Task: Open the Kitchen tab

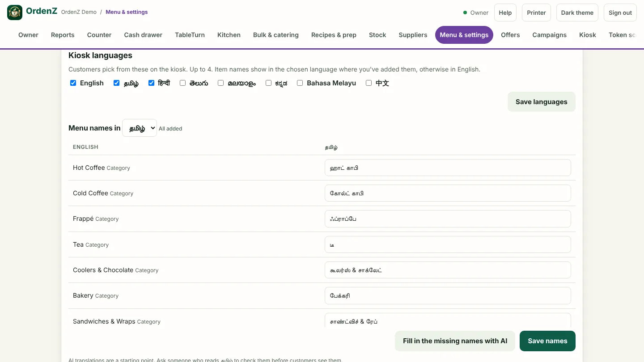Action: point(229,35)
